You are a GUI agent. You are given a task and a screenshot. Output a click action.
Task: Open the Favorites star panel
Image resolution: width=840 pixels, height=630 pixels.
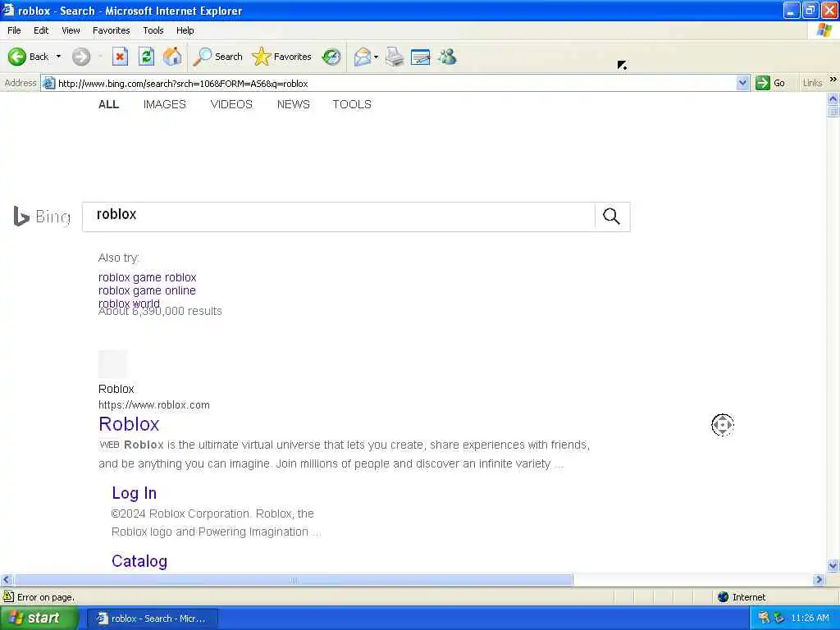282,57
